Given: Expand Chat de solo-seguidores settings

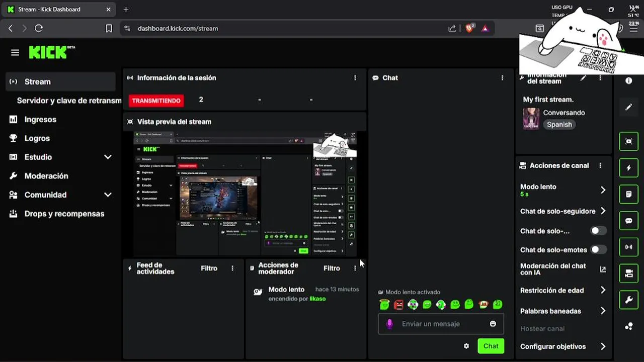Looking at the screenshot, I should pos(603,211).
